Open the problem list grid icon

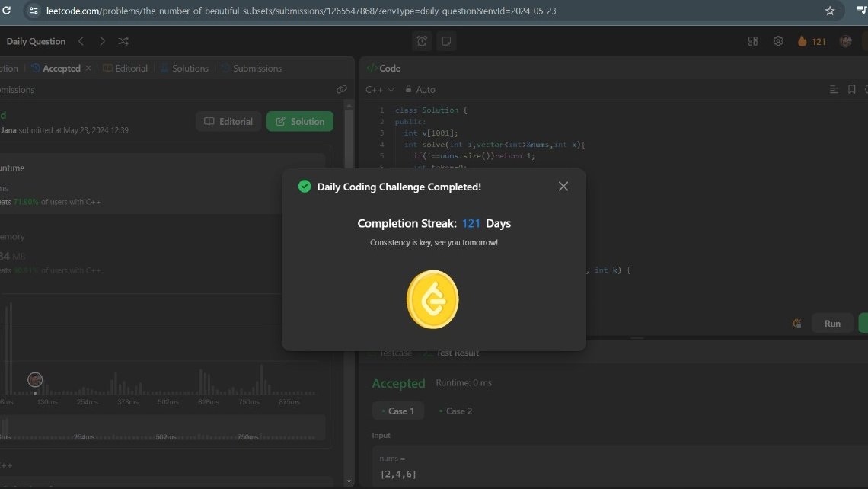[x=752, y=41]
